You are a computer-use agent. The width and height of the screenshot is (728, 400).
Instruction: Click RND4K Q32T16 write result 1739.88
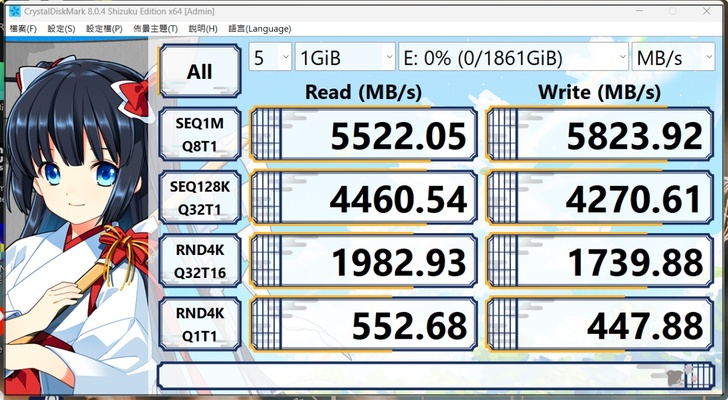click(600, 261)
